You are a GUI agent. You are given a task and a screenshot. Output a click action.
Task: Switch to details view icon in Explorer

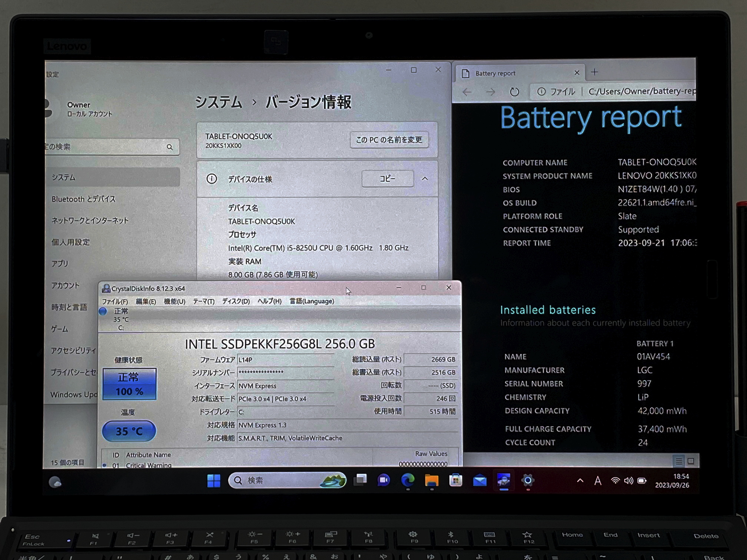point(678,461)
